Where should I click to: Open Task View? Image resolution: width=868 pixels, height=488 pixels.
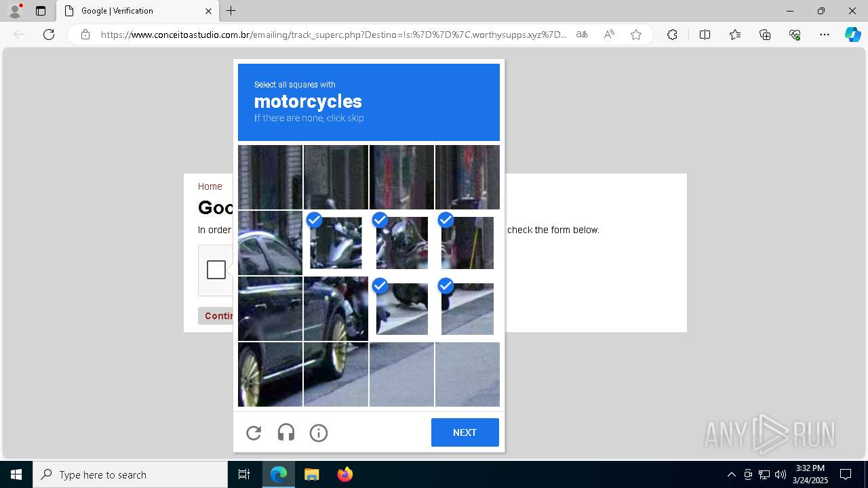tap(244, 474)
